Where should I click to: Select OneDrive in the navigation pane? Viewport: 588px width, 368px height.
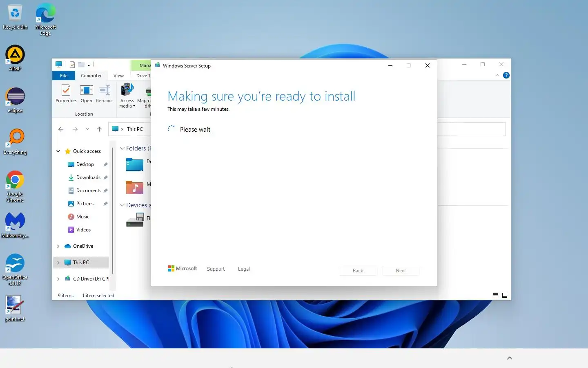pyautogui.click(x=83, y=246)
